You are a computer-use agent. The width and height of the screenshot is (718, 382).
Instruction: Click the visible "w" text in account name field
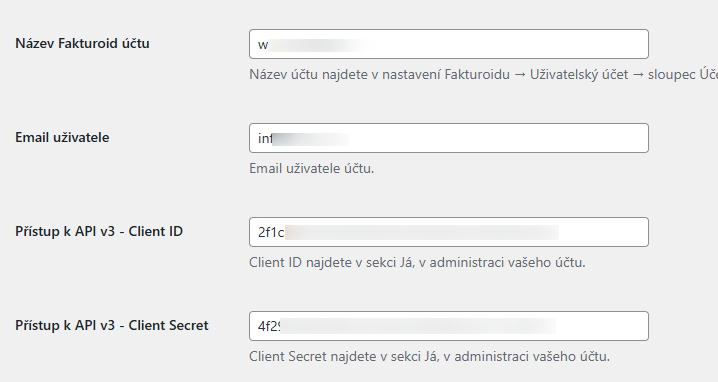[263, 45]
